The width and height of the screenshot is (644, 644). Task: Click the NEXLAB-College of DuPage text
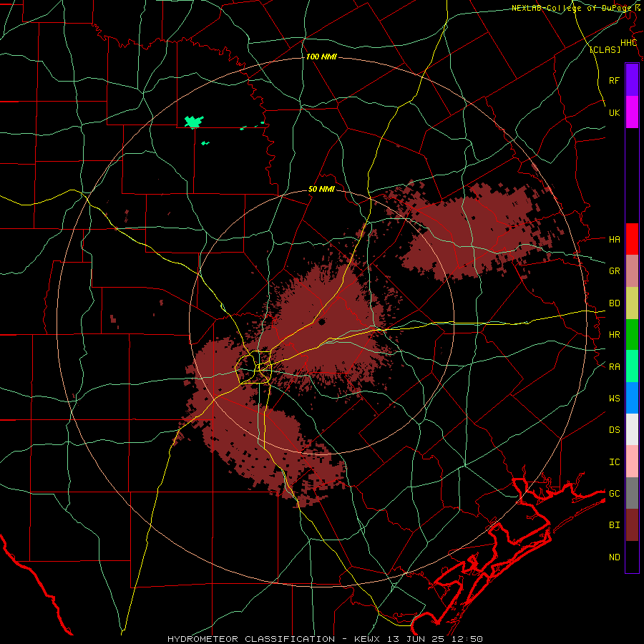(572, 8)
